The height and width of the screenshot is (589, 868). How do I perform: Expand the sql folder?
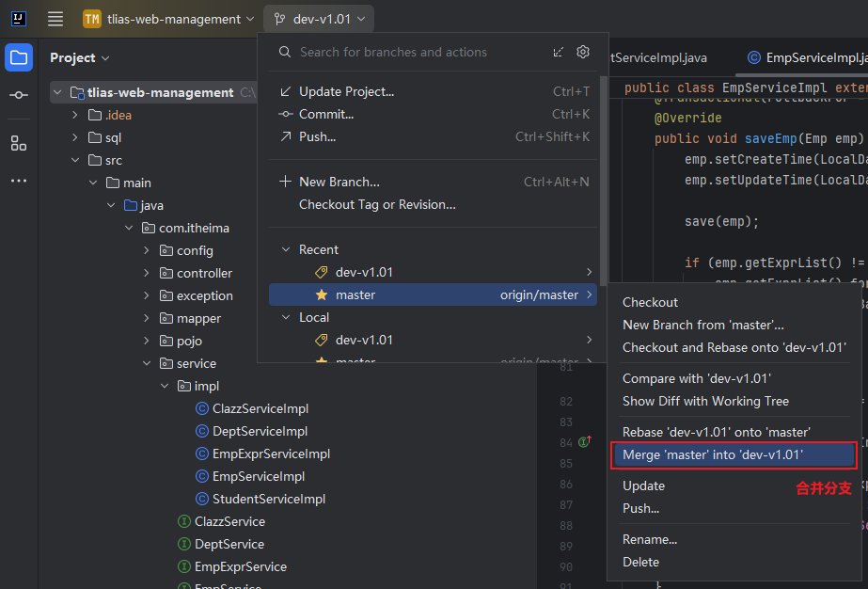(75, 137)
